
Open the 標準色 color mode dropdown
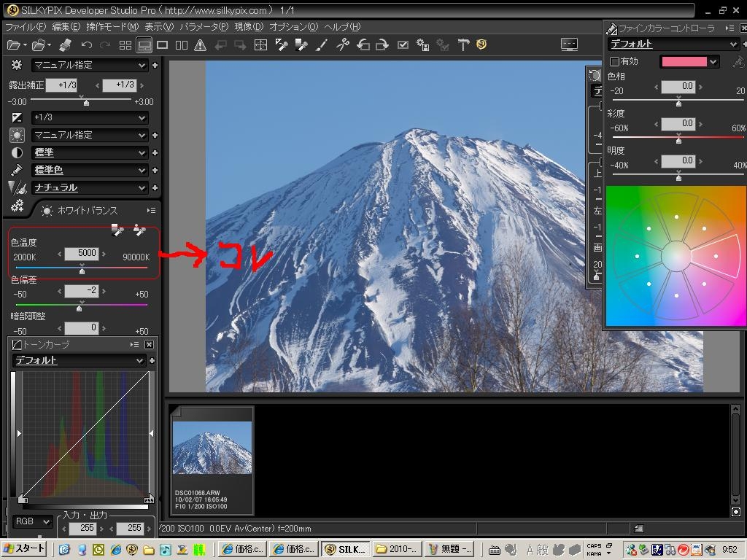click(90, 170)
